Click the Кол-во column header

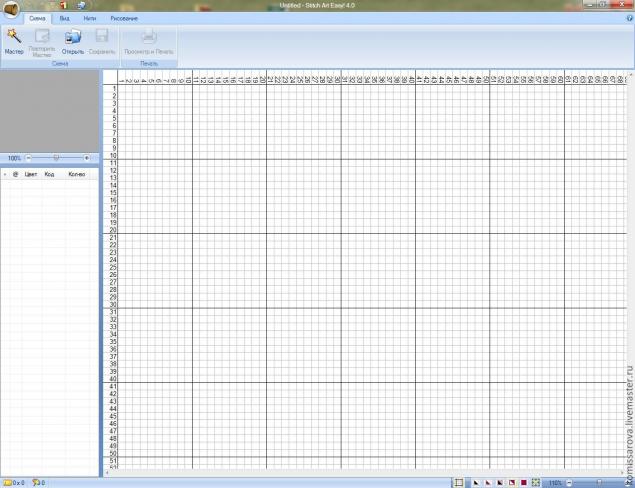pyautogui.click(x=77, y=174)
